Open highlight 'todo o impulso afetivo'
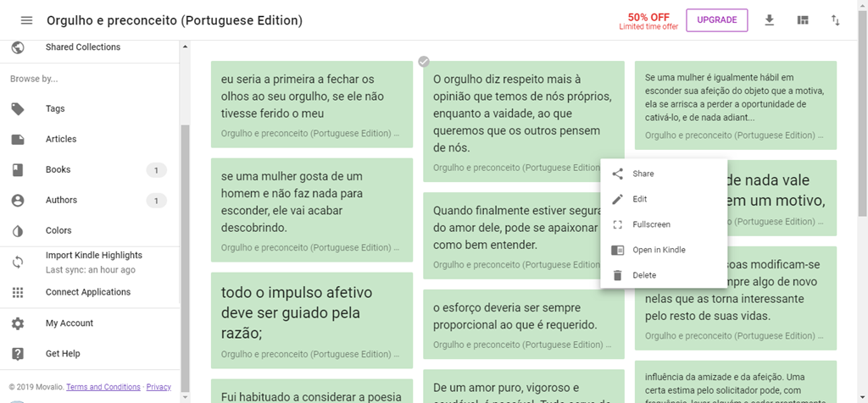Screen dimensions: 868x403 pyautogui.click(x=312, y=321)
